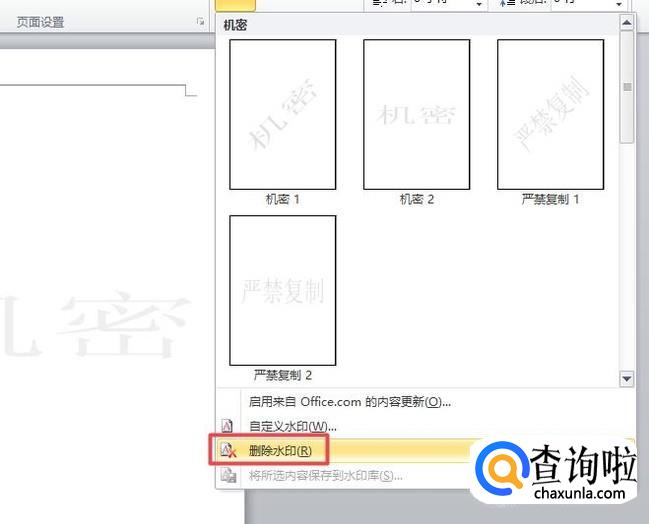Image resolution: width=649 pixels, height=524 pixels.
Task: Click the 机密 gallery section header
Action: 238,23
